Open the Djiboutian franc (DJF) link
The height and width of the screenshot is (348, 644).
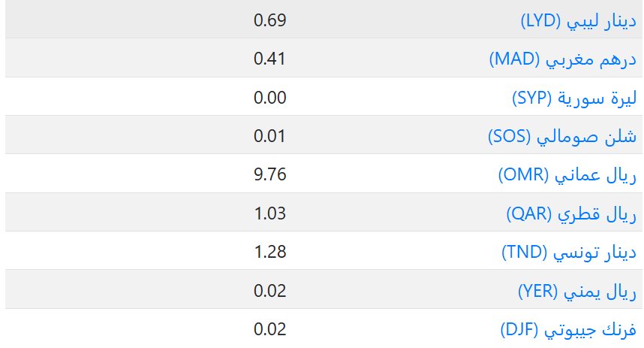pos(568,329)
